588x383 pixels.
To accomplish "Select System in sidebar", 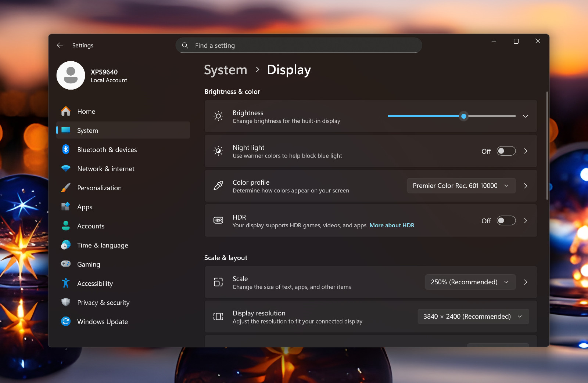I will (x=123, y=130).
